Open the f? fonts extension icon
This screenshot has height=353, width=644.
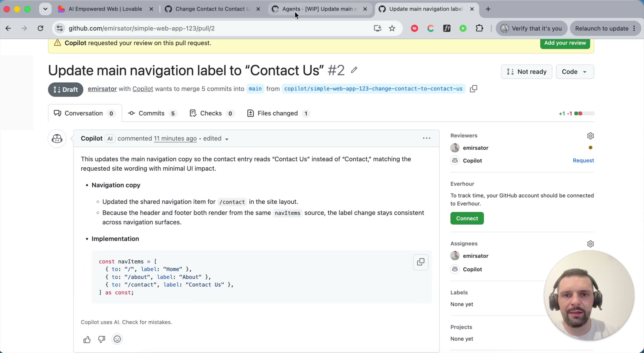tap(447, 28)
